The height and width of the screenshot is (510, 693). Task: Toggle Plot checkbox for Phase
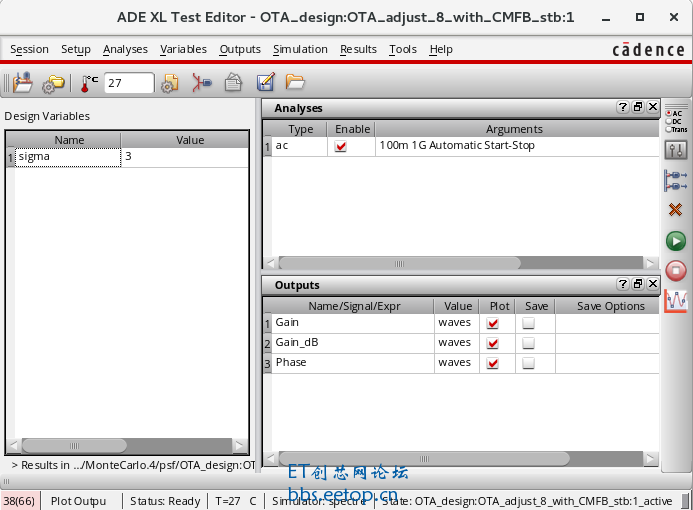pyautogui.click(x=493, y=363)
